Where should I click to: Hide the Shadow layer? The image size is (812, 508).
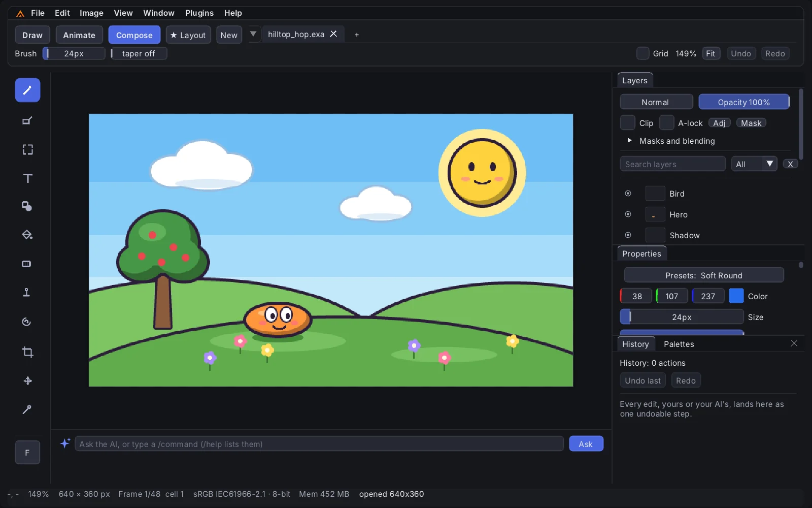click(x=628, y=235)
